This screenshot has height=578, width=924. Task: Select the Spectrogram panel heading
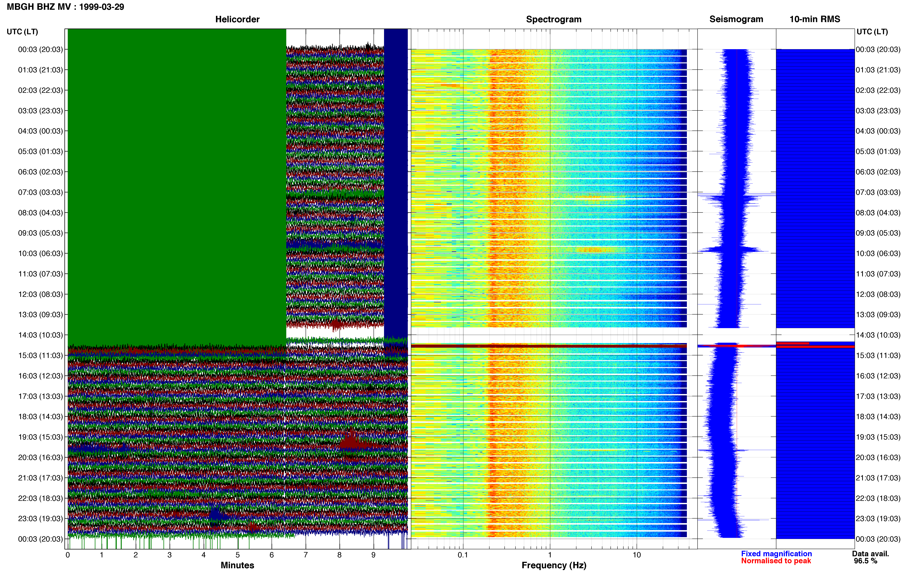554,19
